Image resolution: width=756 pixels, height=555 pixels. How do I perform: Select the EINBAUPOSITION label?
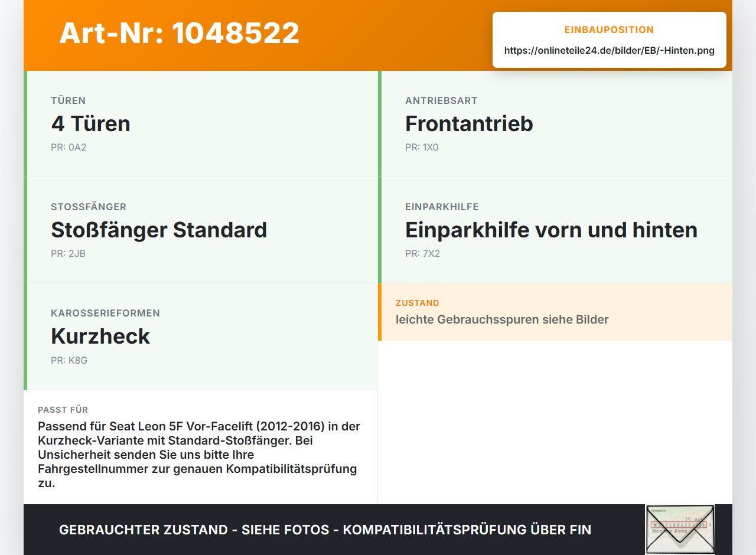[x=610, y=30]
